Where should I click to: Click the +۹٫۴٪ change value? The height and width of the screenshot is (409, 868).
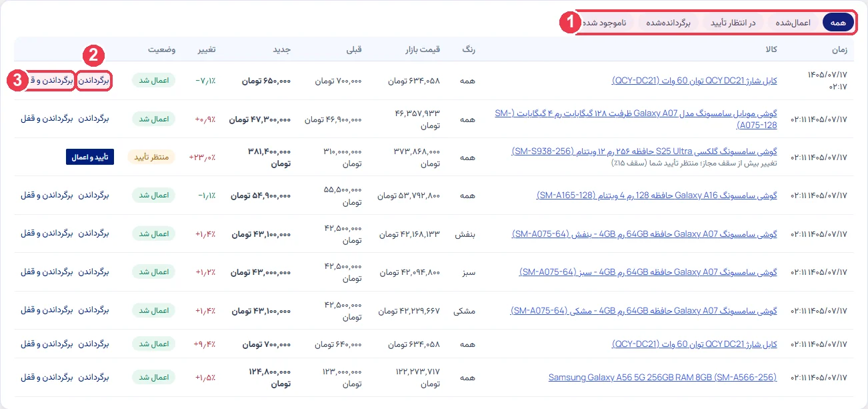coord(205,344)
